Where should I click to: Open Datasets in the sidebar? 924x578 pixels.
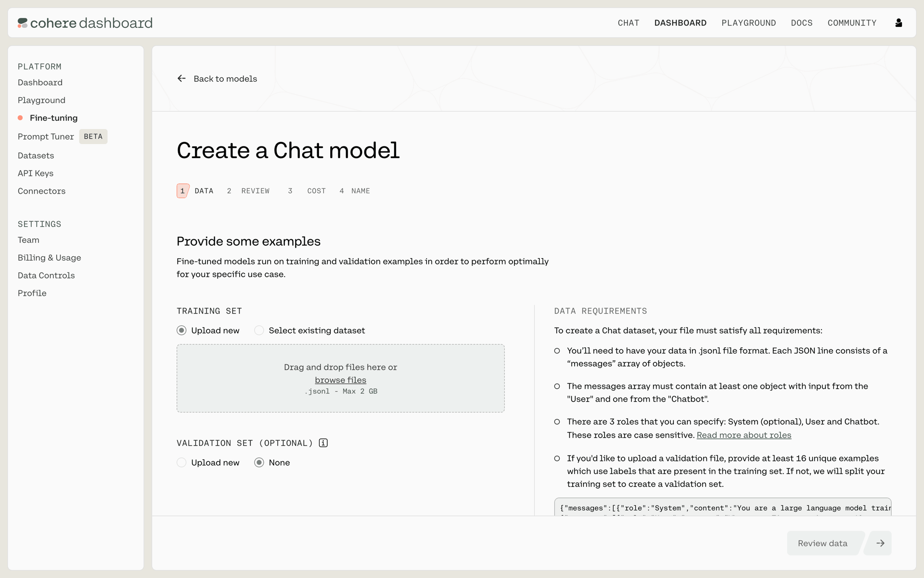(x=36, y=156)
